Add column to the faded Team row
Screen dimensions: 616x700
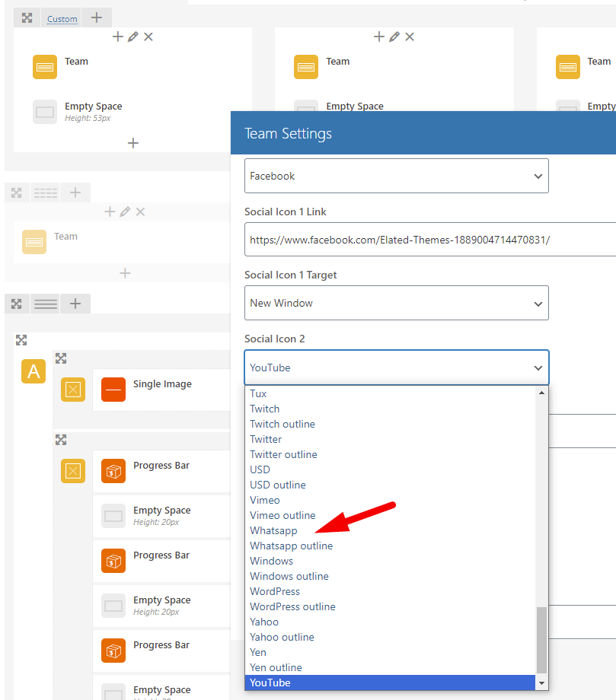coord(75,192)
